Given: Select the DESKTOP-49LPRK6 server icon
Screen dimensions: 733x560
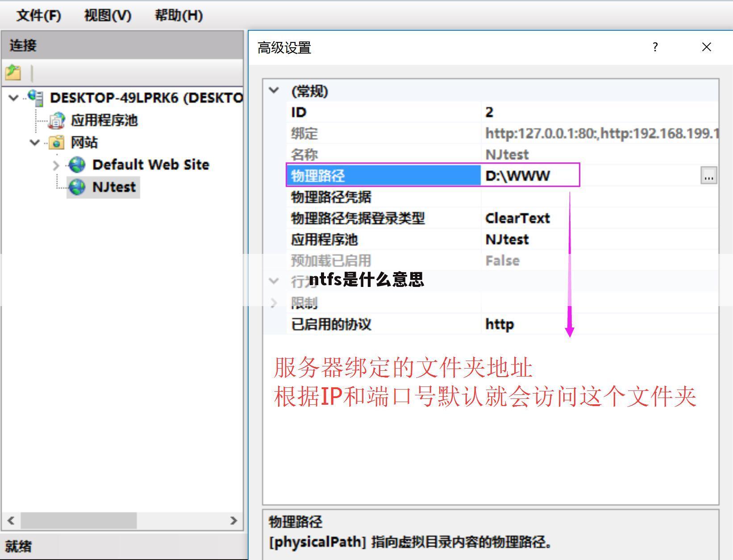Looking at the screenshot, I should [35, 97].
